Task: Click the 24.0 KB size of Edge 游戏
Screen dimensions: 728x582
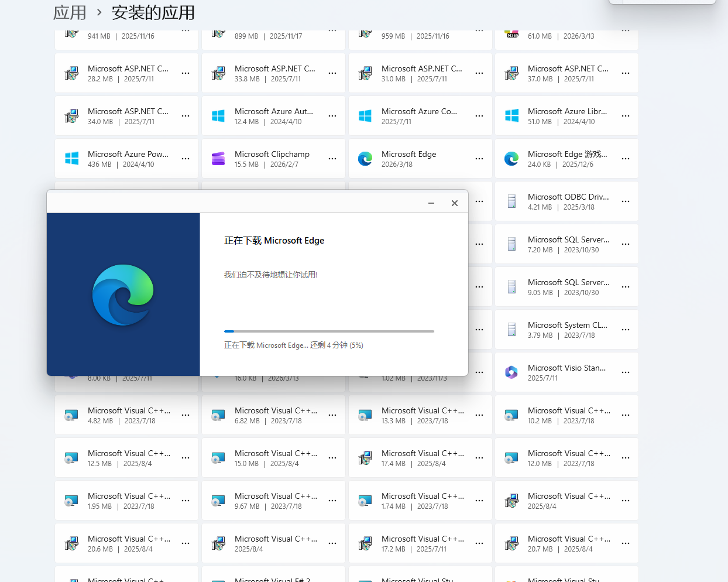Action: click(x=540, y=165)
